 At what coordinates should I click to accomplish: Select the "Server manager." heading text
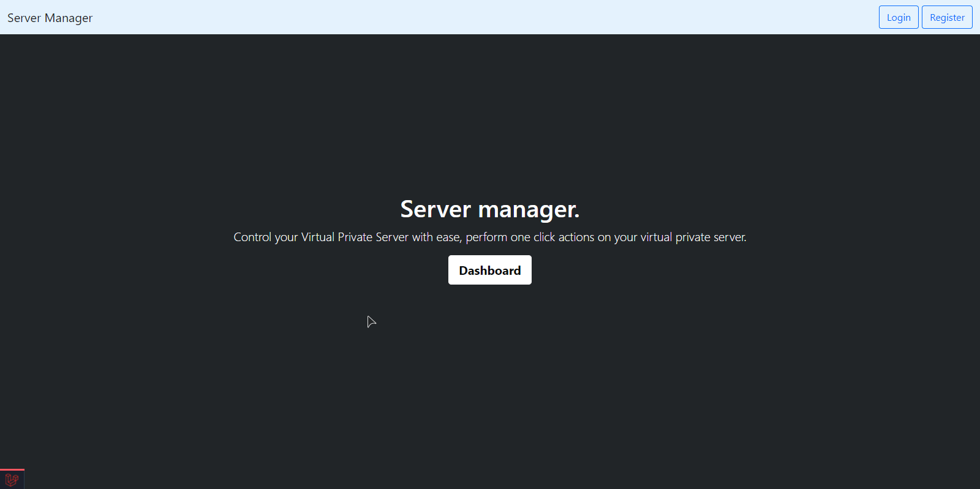click(490, 209)
